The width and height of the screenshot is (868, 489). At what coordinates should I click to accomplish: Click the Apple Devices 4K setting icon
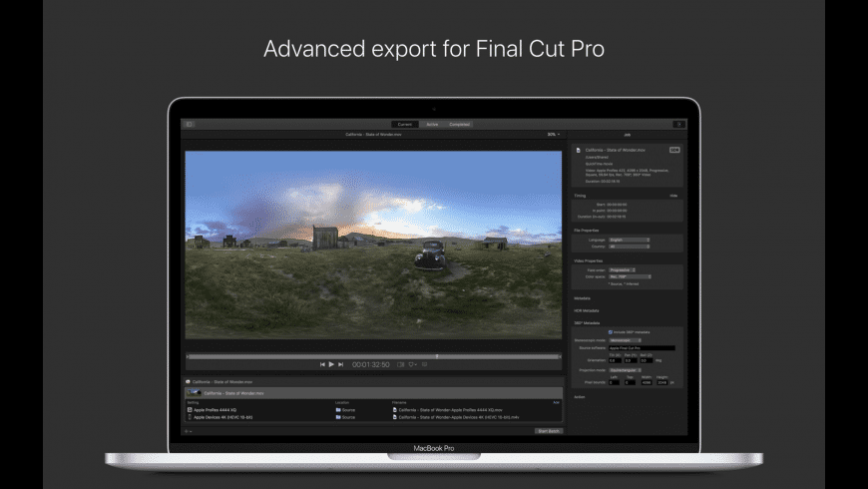[x=190, y=417]
